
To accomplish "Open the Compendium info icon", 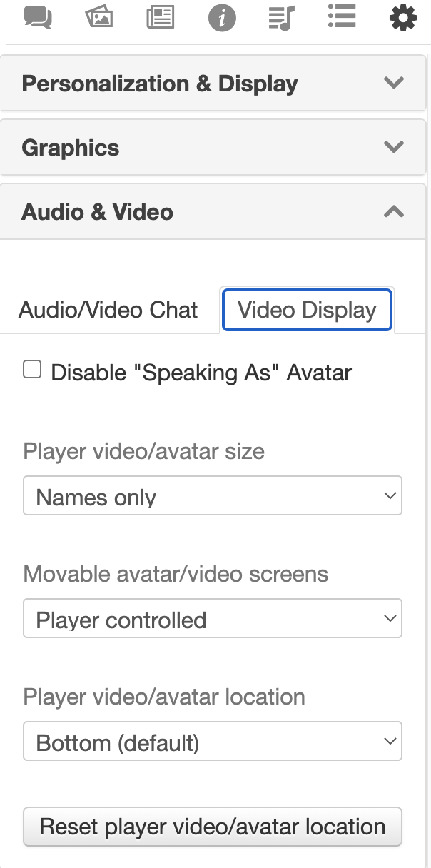I will [222, 17].
